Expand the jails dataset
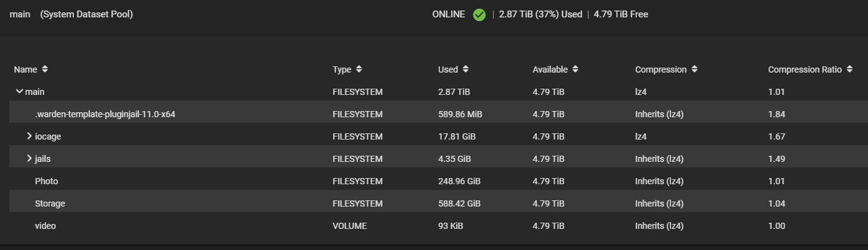 point(29,159)
